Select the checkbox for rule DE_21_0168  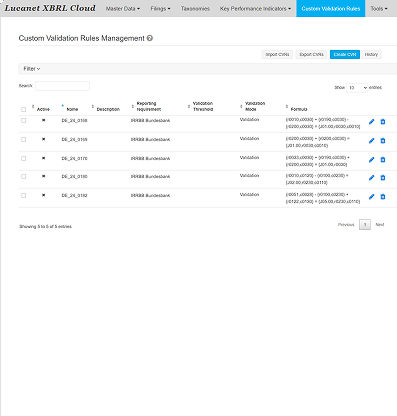click(23, 120)
